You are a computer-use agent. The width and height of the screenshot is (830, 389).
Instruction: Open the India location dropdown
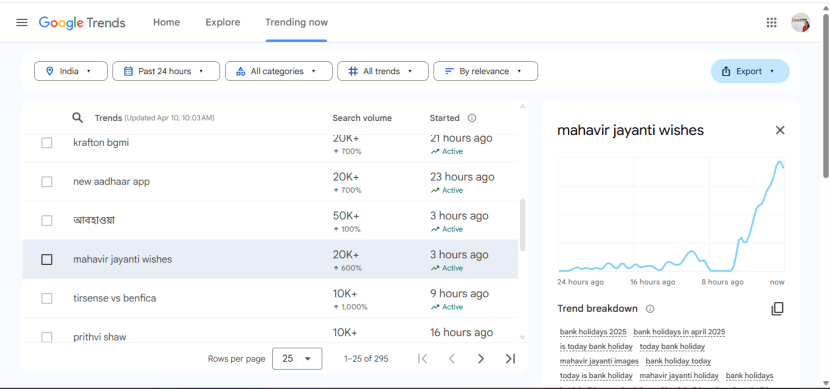click(71, 71)
